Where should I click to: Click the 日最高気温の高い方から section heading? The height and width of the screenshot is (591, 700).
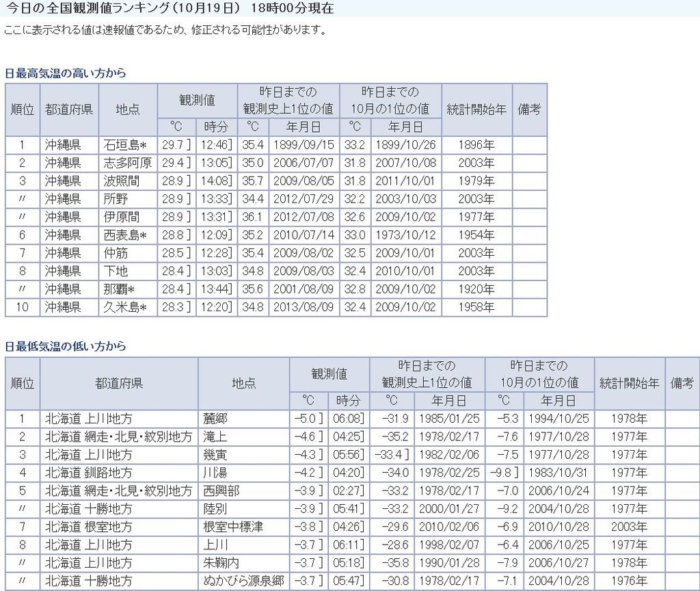66,73
